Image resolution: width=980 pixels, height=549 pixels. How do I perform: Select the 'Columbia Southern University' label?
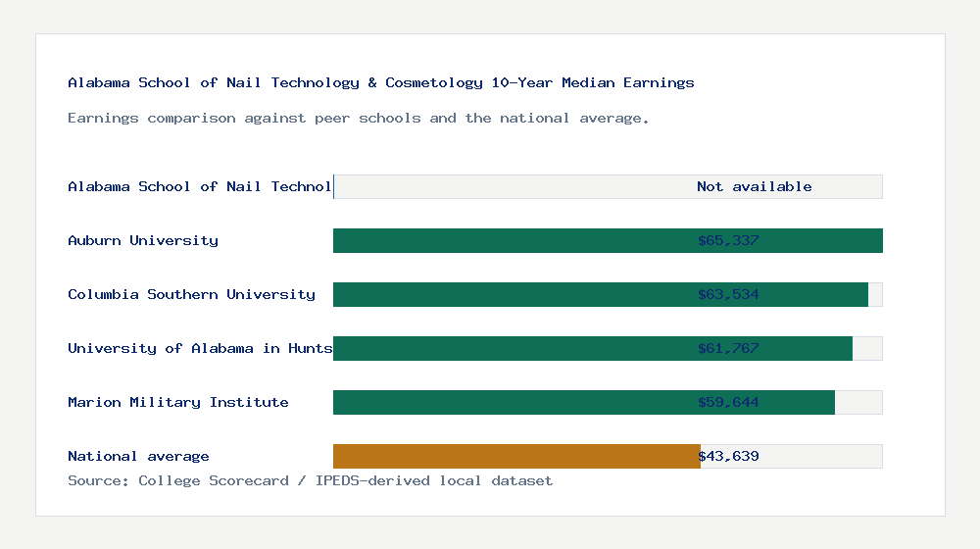coord(191,294)
